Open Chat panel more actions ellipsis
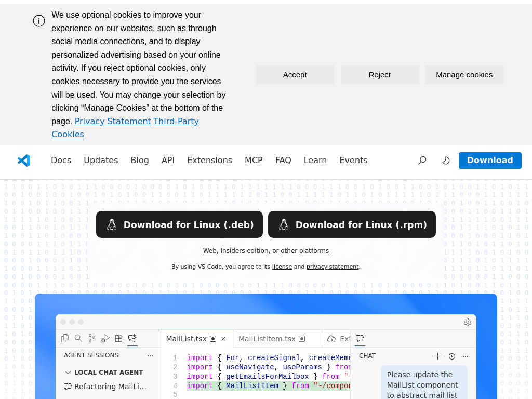Image resolution: width=532 pixels, height=399 pixels. pyautogui.click(x=465, y=356)
